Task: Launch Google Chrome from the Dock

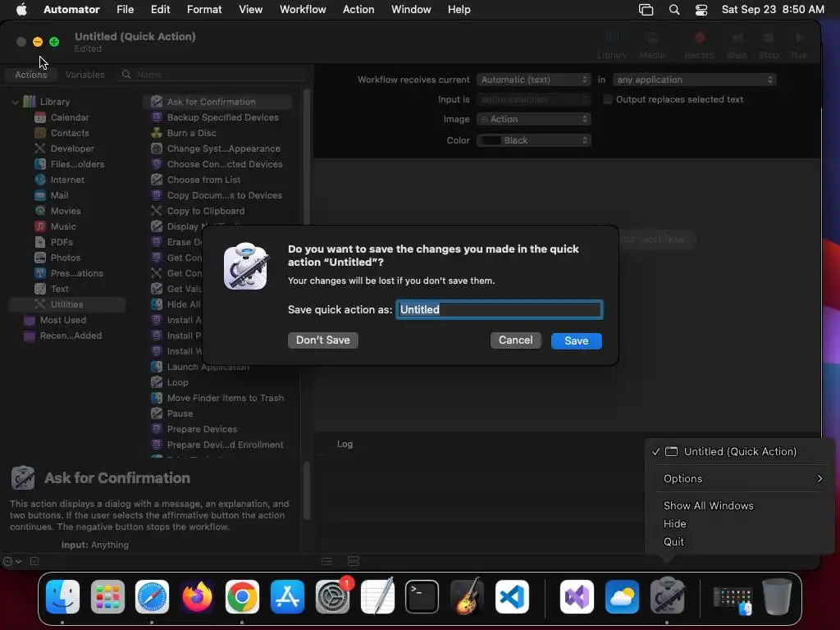Action: click(x=242, y=596)
